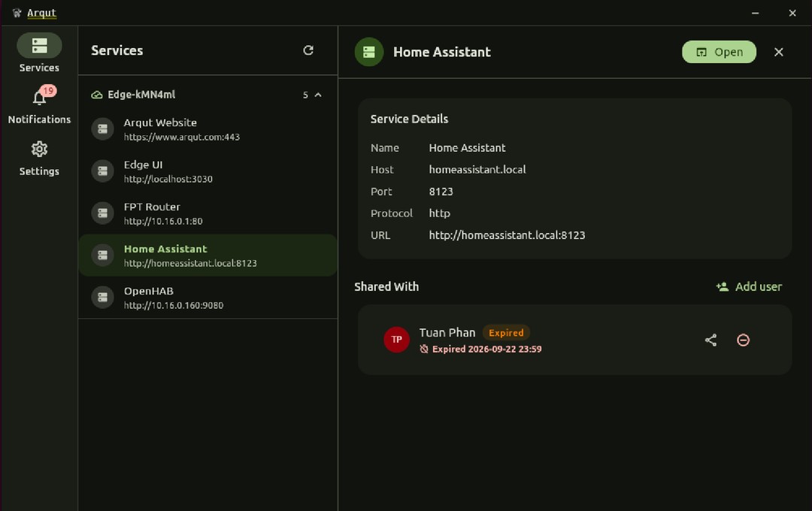The image size is (812, 511).
Task: Click the FPT Router service icon
Action: pyautogui.click(x=102, y=213)
